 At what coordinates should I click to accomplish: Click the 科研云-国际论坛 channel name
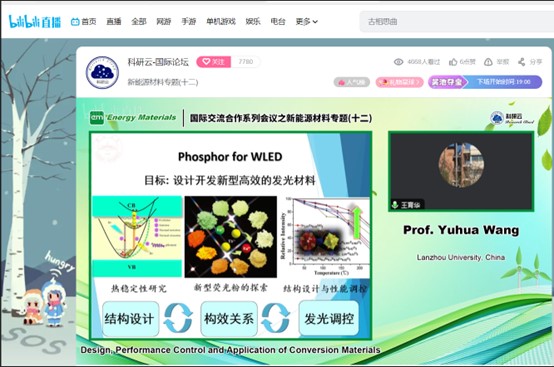(158, 62)
